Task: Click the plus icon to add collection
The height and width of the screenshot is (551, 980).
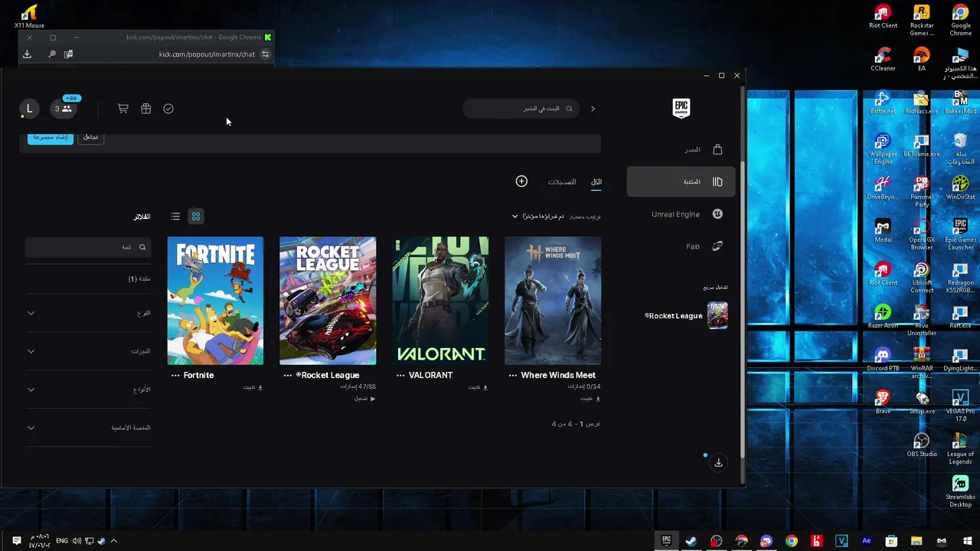Action: [521, 181]
